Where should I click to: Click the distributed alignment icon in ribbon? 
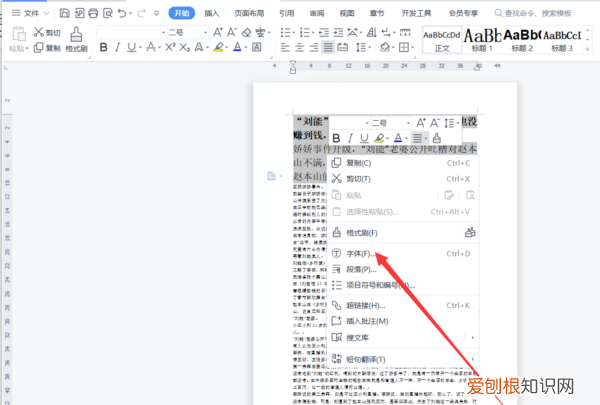click(x=342, y=47)
